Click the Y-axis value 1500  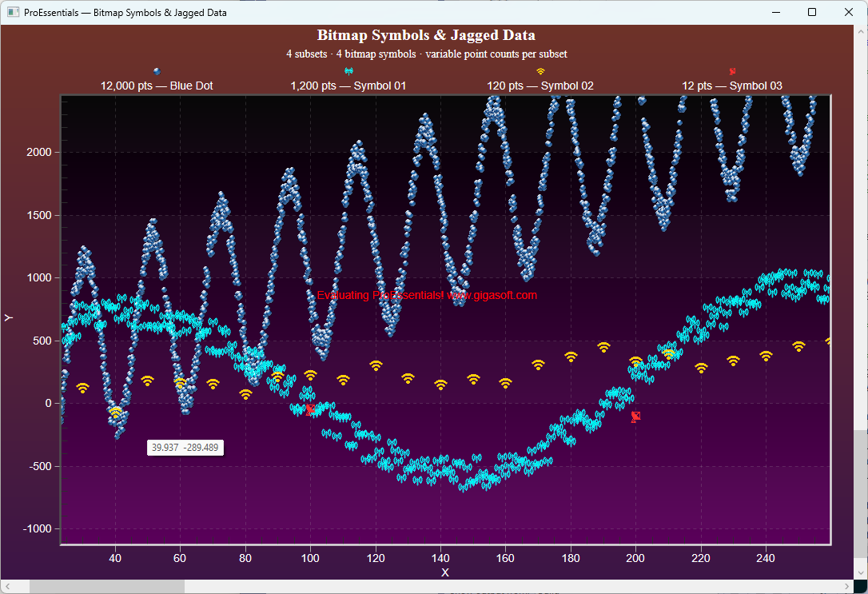click(x=38, y=215)
